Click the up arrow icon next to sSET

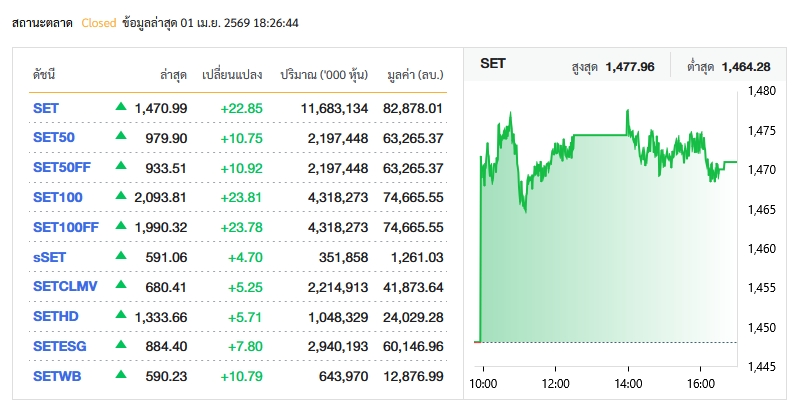point(121,257)
